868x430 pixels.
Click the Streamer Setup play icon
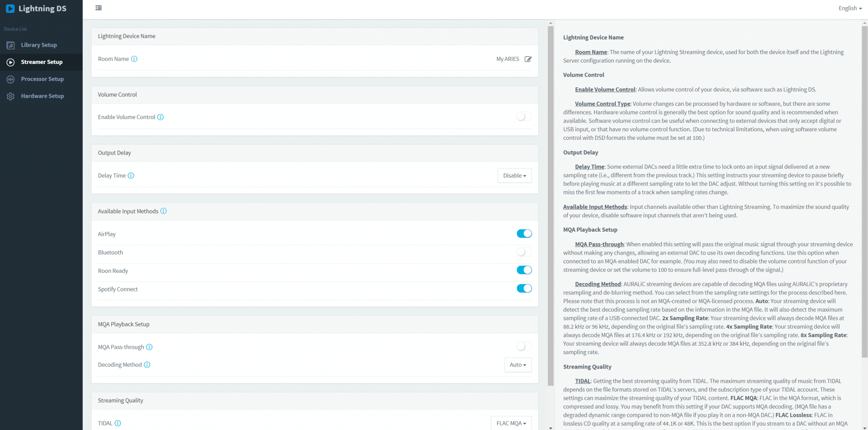tap(11, 62)
